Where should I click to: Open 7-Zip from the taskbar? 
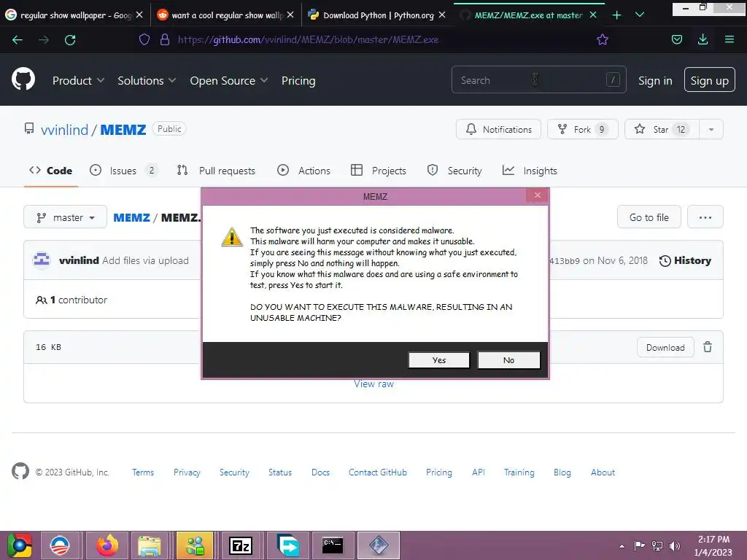[241, 545]
